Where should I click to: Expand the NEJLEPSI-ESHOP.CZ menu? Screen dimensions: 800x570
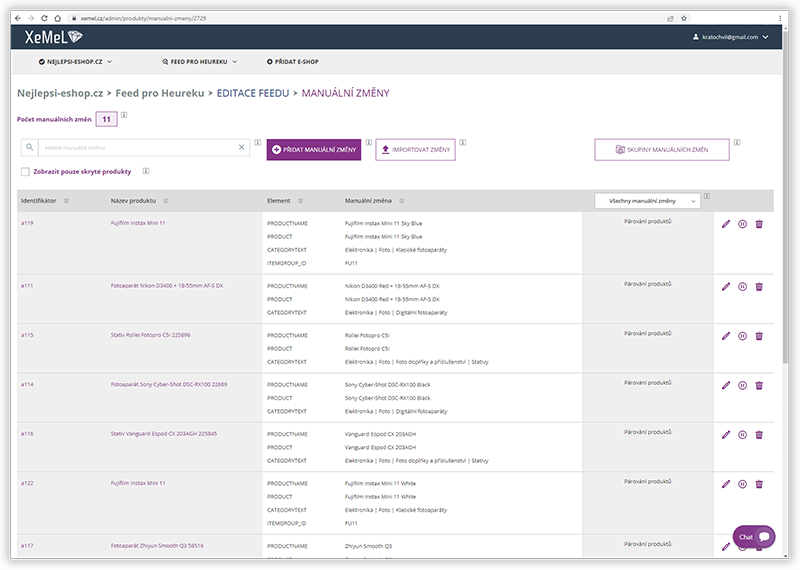[75, 62]
